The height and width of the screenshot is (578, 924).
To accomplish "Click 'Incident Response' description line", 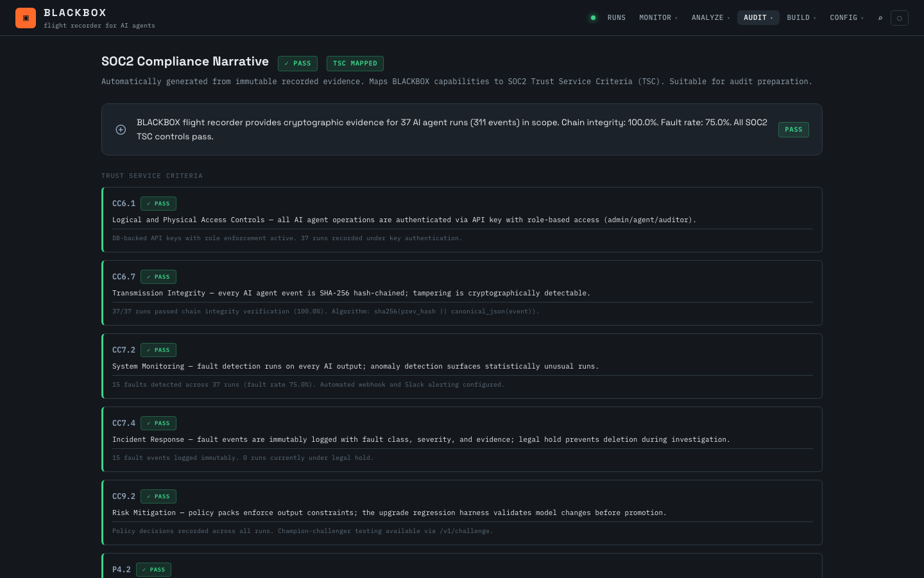I will tap(421, 439).
